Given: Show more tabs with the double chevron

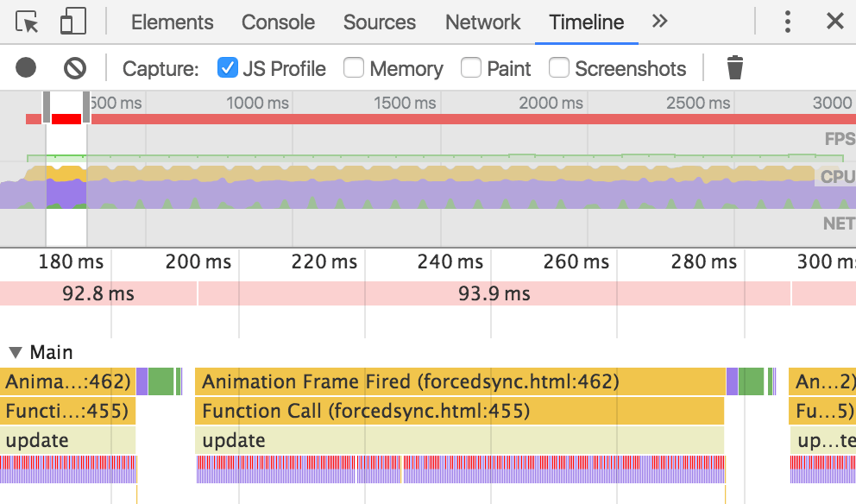Looking at the screenshot, I should 660,22.
